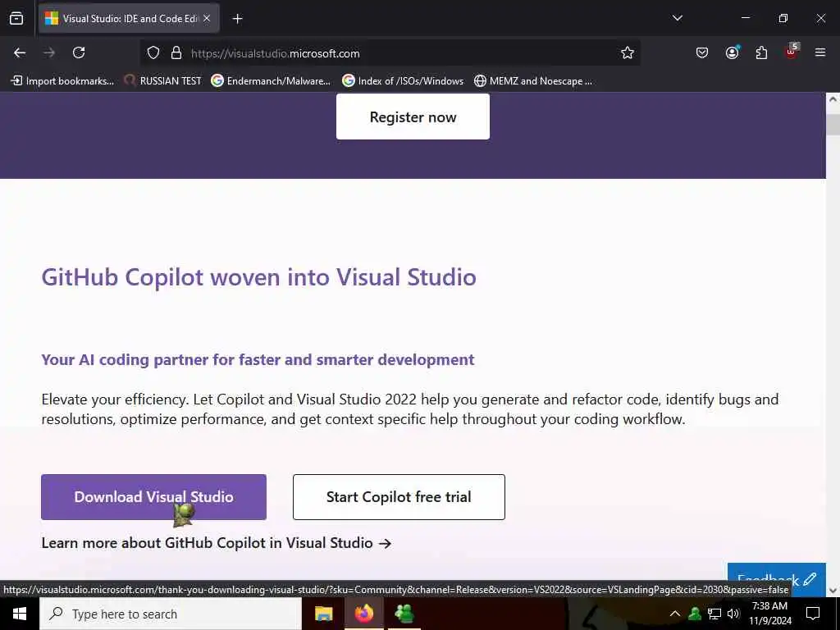Viewport: 840px width, 630px height.
Task: Click the Start Copilot free trial button
Action: pyautogui.click(x=399, y=496)
